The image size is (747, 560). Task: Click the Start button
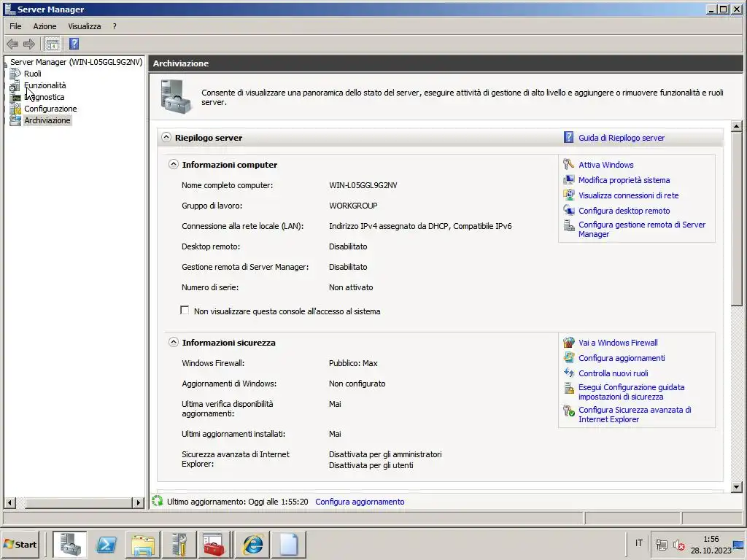(x=20, y=544)
